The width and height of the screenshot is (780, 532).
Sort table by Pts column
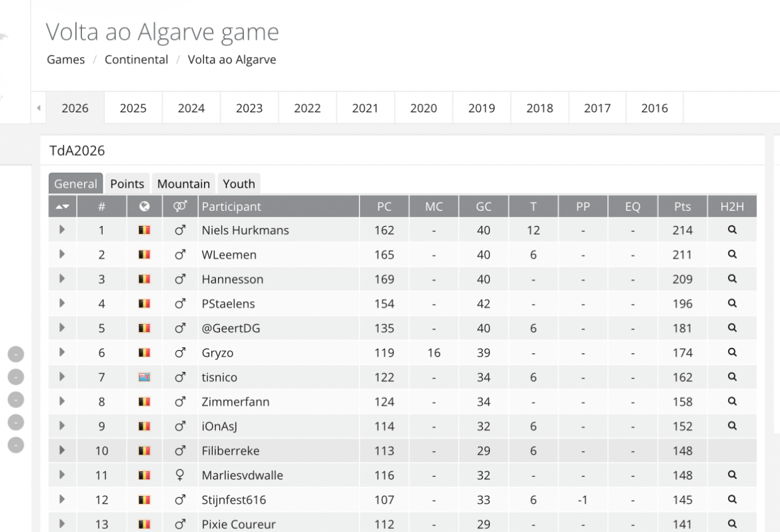[x=682, y=207]
